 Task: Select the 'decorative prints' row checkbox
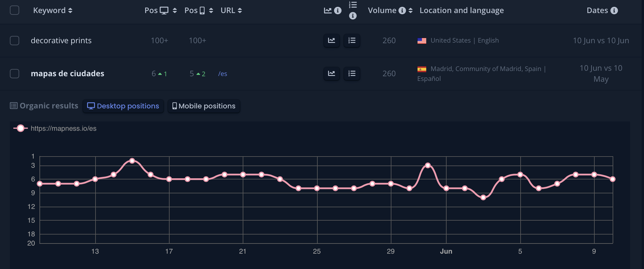point(15,41)
